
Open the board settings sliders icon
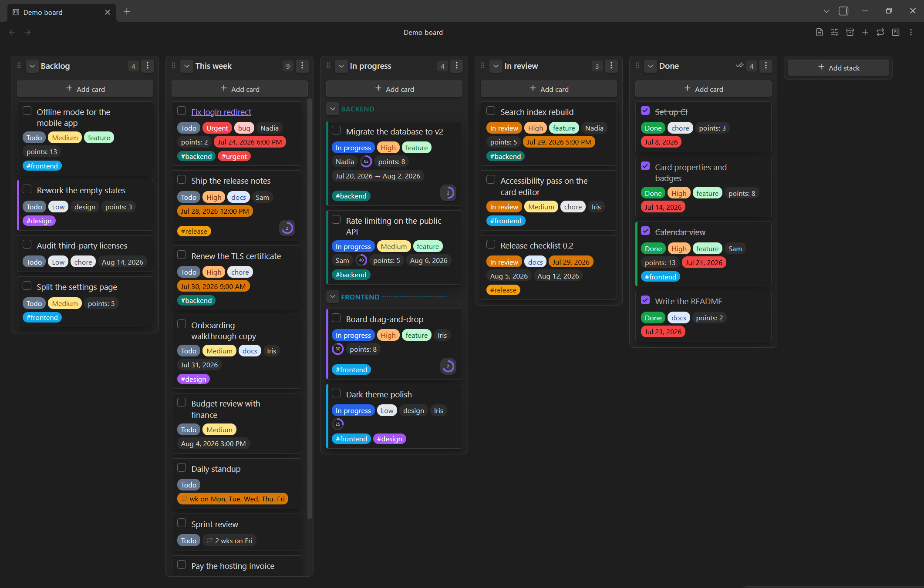tap(834, 32)
